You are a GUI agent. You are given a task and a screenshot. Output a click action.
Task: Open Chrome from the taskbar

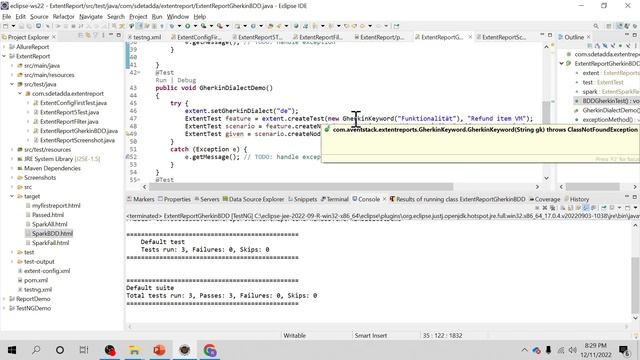tap(210, 350)
